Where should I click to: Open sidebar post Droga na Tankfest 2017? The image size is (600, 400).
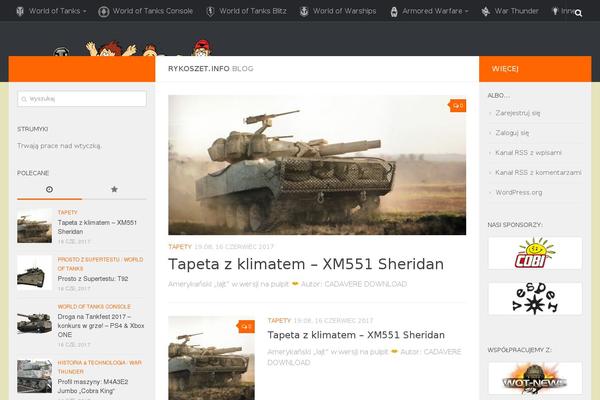coord(101,326)
